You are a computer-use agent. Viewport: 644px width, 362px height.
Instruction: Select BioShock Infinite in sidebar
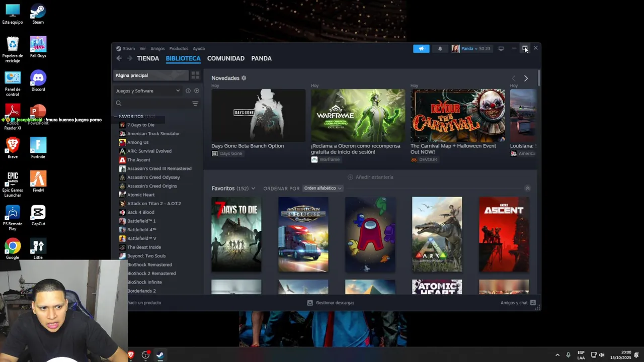coord(144,283)
